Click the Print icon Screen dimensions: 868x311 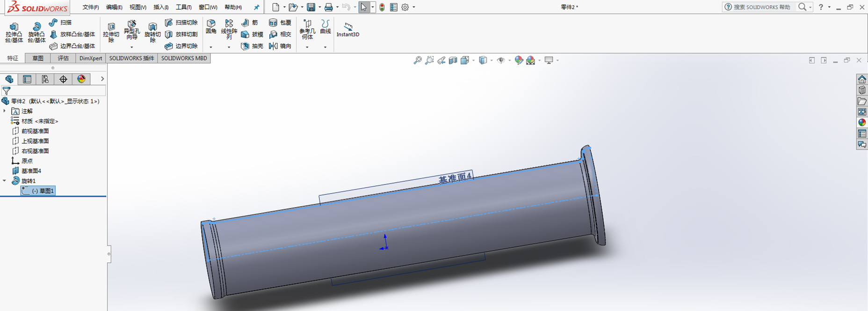tap(329, 7)
